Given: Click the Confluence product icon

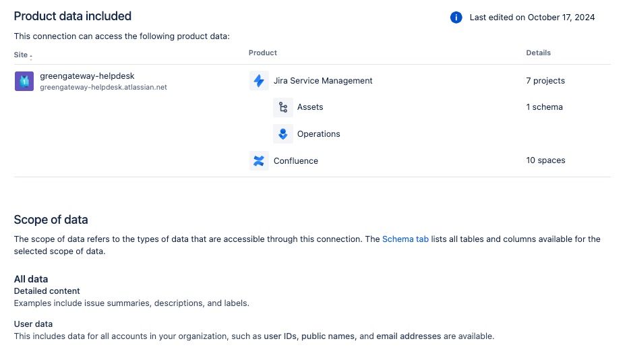Looking at the screenshot, I should pyautogui.click(x=259, y=160).
